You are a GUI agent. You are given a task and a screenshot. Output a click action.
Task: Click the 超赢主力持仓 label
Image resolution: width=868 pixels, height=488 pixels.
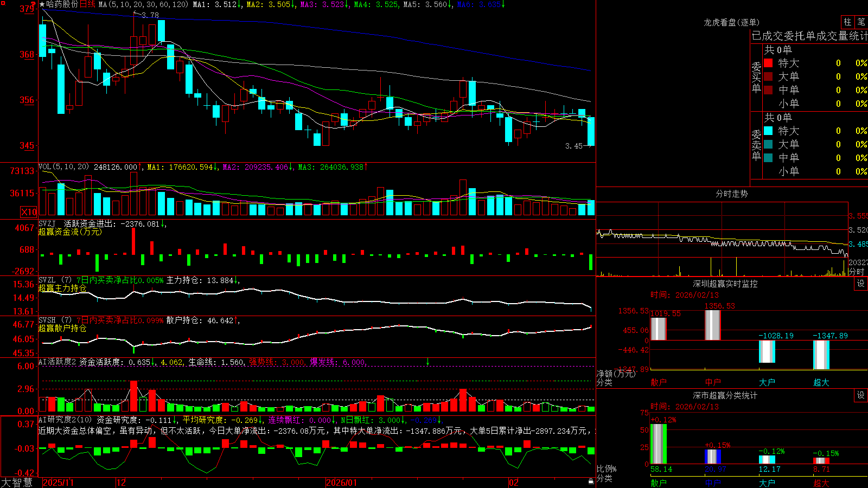(x=62, y=288)
